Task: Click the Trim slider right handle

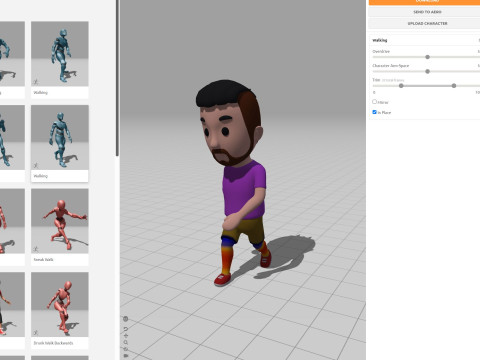Action: (454, 86)
